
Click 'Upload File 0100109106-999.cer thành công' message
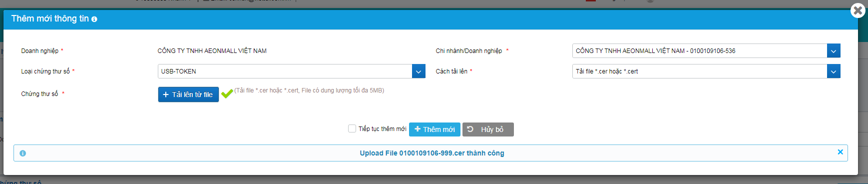(432, 153)
